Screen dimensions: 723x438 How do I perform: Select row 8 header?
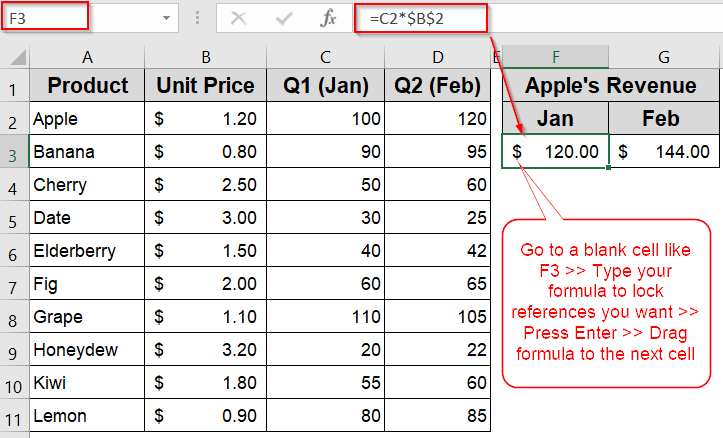coord(14,316)
